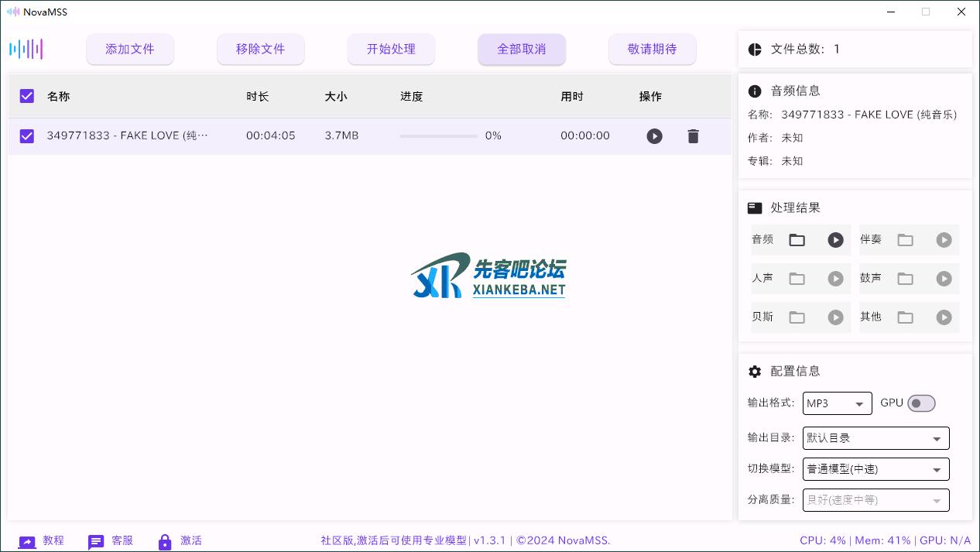Viewport: 980px width, 552px height.
Task: Play the processed 音频 result
Action: click(835, 240)
